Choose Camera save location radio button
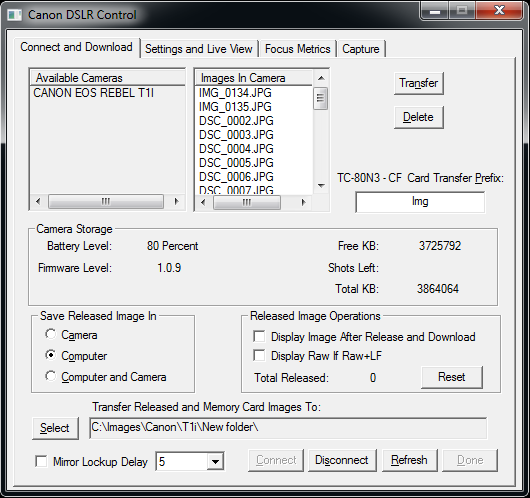530x498 pixels. [x=51, y=334]
